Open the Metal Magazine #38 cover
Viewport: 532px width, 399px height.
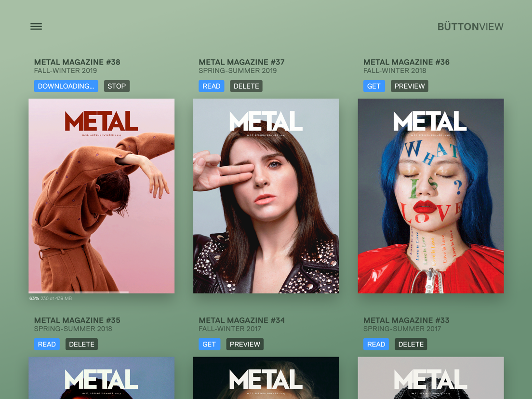tap(102, 196)
